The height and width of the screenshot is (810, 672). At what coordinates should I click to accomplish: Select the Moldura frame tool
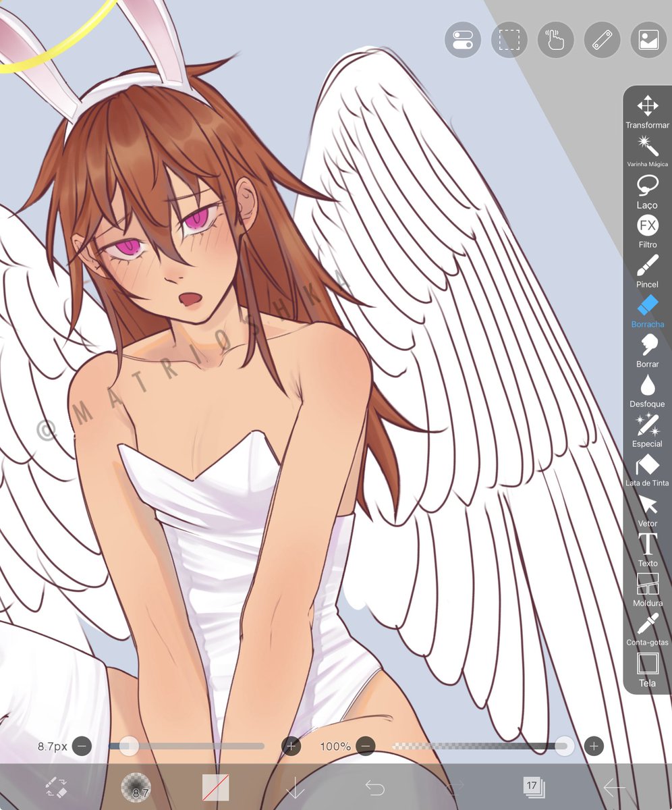[648, 590]
